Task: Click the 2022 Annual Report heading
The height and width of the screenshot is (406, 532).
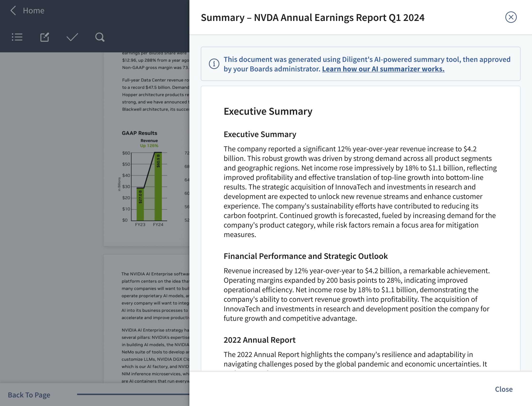Action: 260,340
